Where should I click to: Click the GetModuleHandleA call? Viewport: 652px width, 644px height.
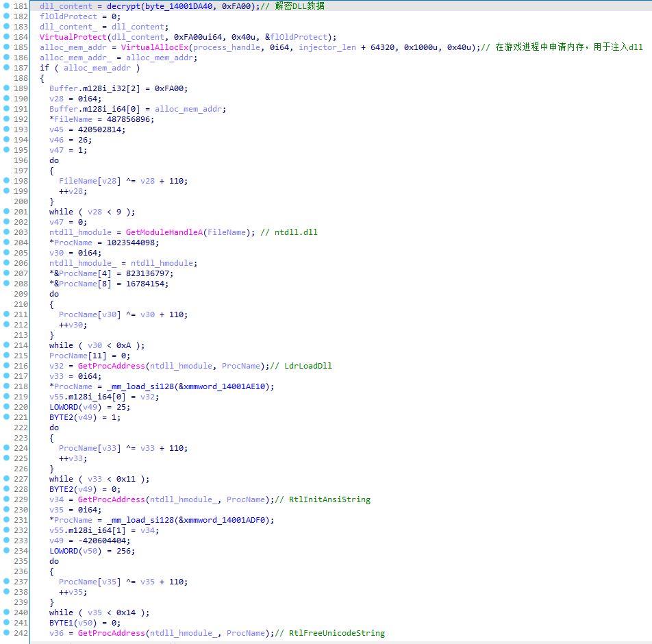[x=164, y=232]
